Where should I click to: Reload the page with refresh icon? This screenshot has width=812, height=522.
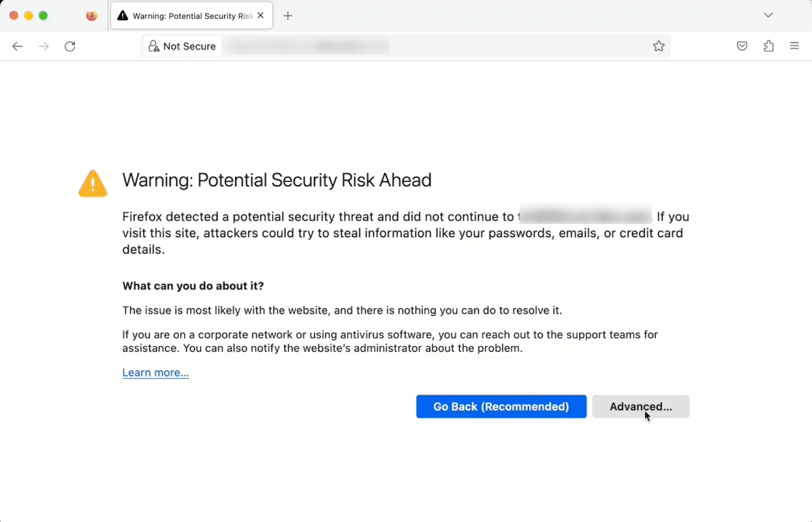(70, 46)
